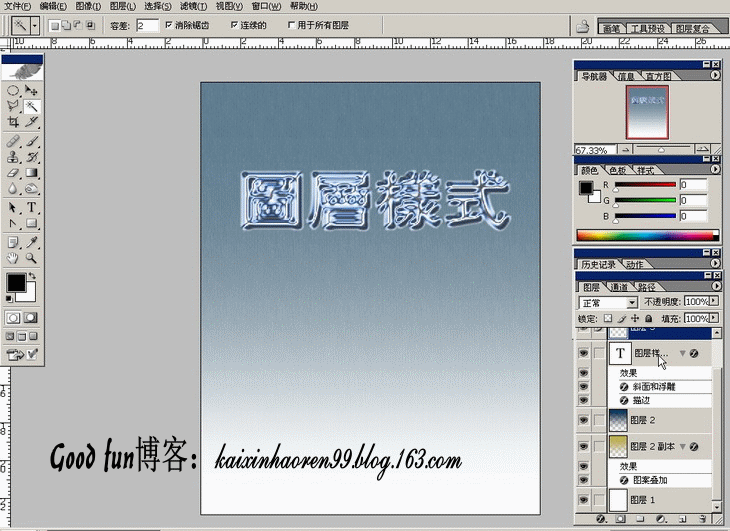Switch to the 通道 tab
Viewport: 730px width, 531px height.
coord(619,287)
